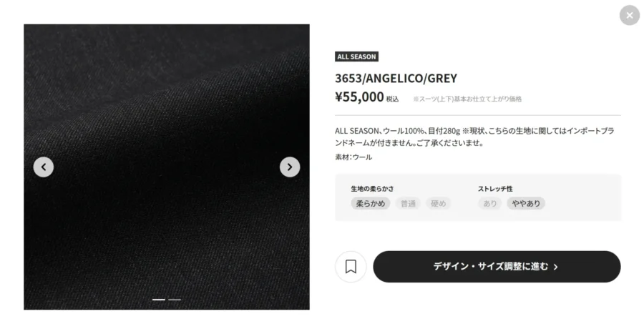Jump to first image slide indicator
This screenshot has width=644, height=334.
(159, 300)
